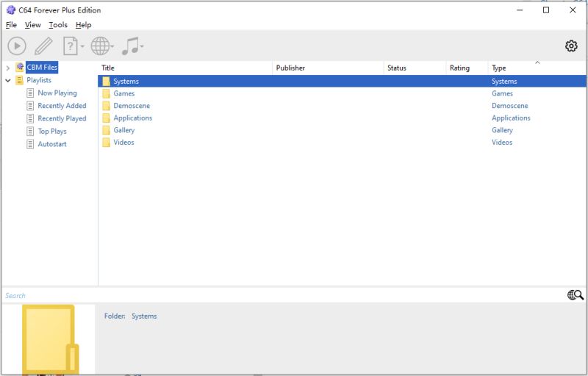Expand the CBM Files tree node
The height and width of the screenshot is (376, 588).
tap(8, 68)
